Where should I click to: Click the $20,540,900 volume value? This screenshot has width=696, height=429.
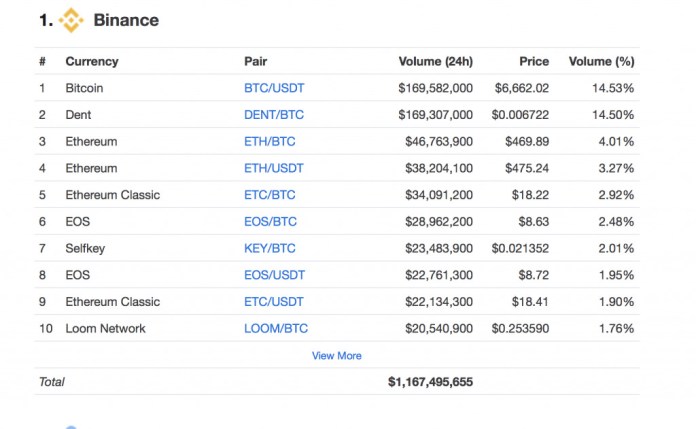(439, 328)
